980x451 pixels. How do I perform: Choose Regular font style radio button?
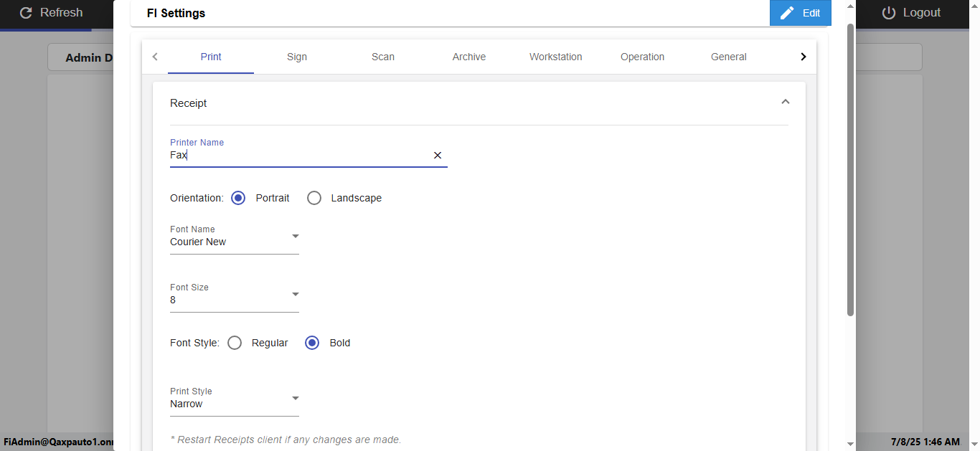coord(235,343)
